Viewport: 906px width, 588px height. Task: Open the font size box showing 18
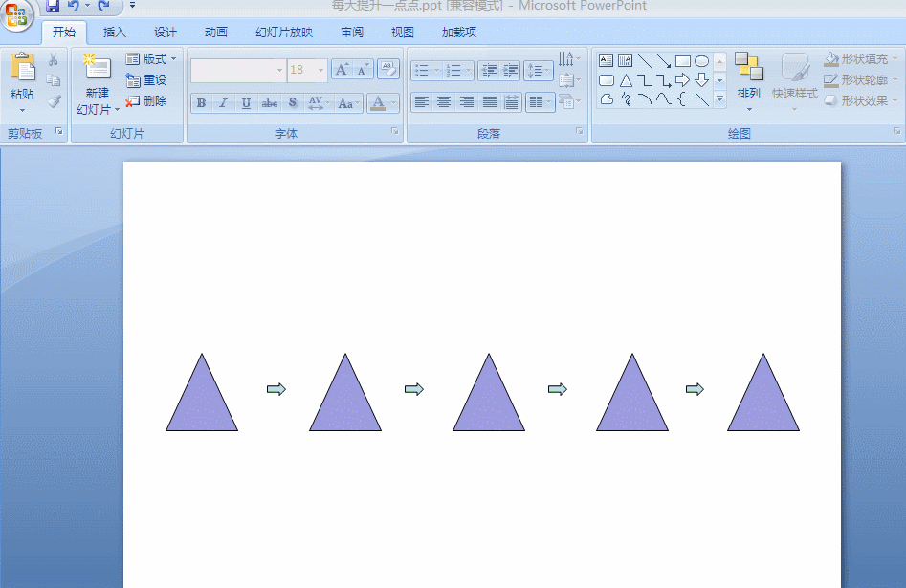coord(307,71)
